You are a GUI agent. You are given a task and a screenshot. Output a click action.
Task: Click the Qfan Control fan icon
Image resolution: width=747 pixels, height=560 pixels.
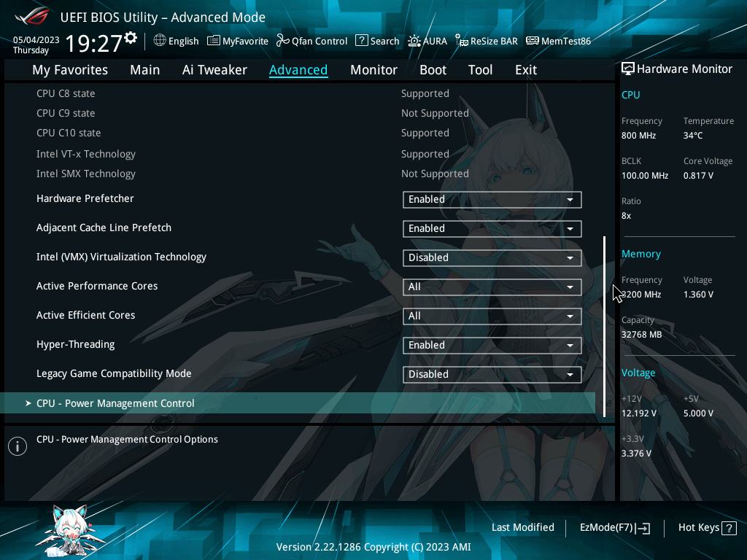pyautogui.click(x=282, y=41)
